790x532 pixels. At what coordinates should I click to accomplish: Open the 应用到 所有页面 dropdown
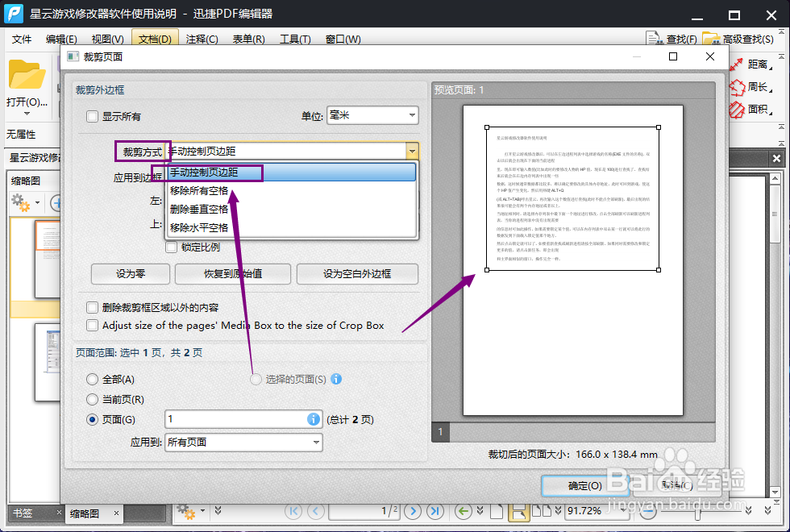(x=243, y=443)
